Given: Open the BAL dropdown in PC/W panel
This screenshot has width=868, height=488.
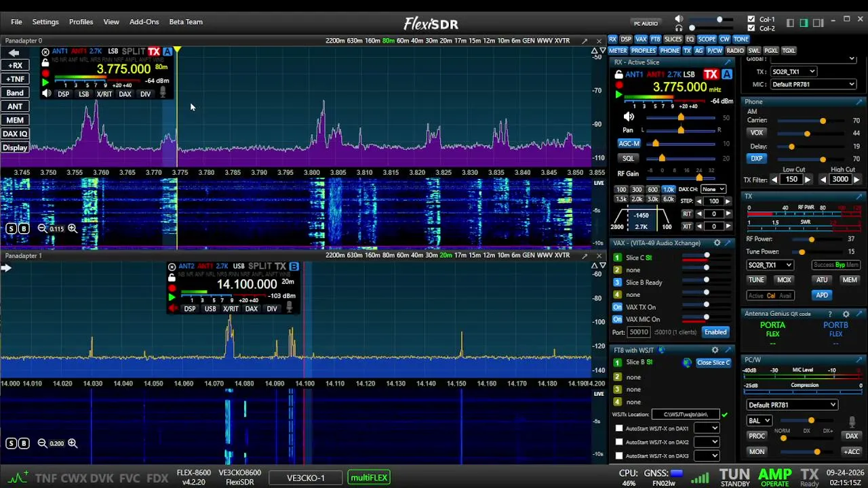Looking at the screenshot, I should tap(759, 421).
